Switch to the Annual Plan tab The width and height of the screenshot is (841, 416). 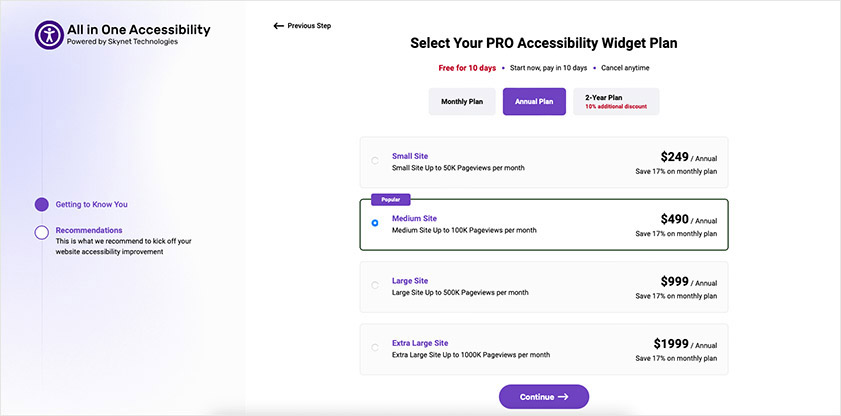[x=534, y=101]
